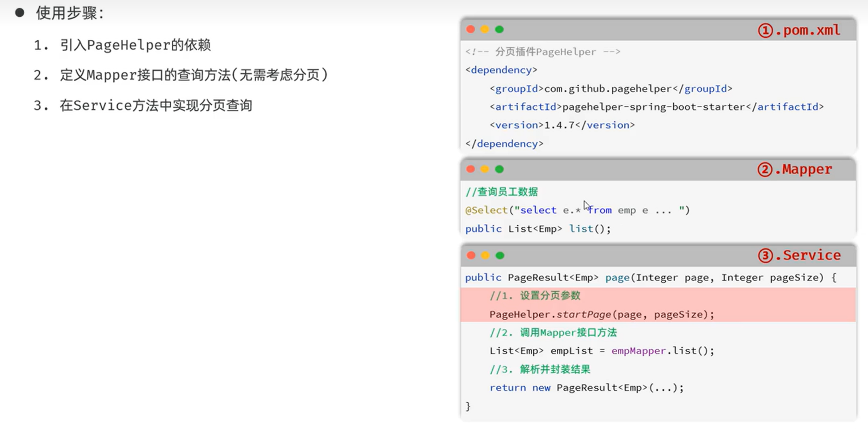The width and height of the screenshot is (868, 430).
Task: Click red dot in Mapper window
Action: (470, 169)
